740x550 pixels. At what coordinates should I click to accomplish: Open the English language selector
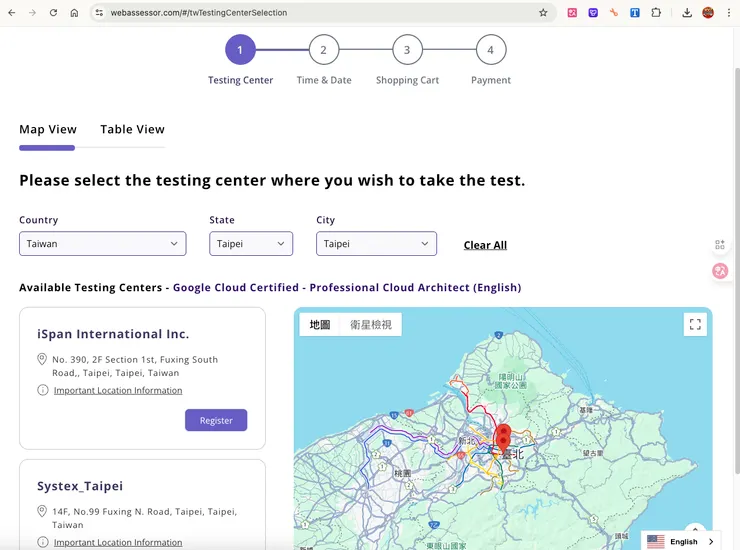pos(681,541)
